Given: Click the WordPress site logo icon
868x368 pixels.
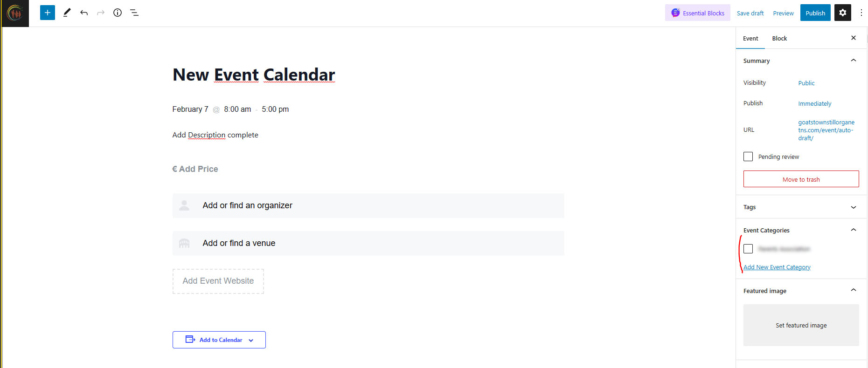Looking at the screenshot, I should [15, 13].
